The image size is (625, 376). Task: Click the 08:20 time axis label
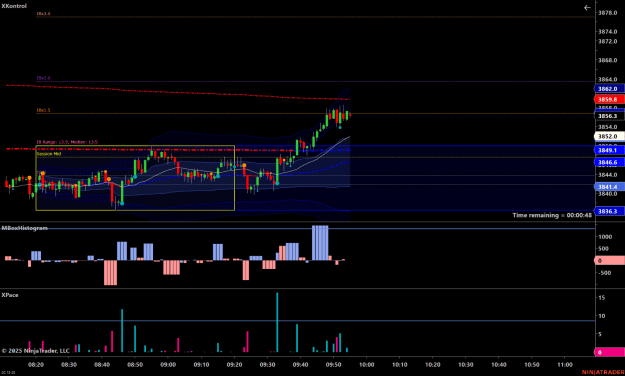pos(36,364)
